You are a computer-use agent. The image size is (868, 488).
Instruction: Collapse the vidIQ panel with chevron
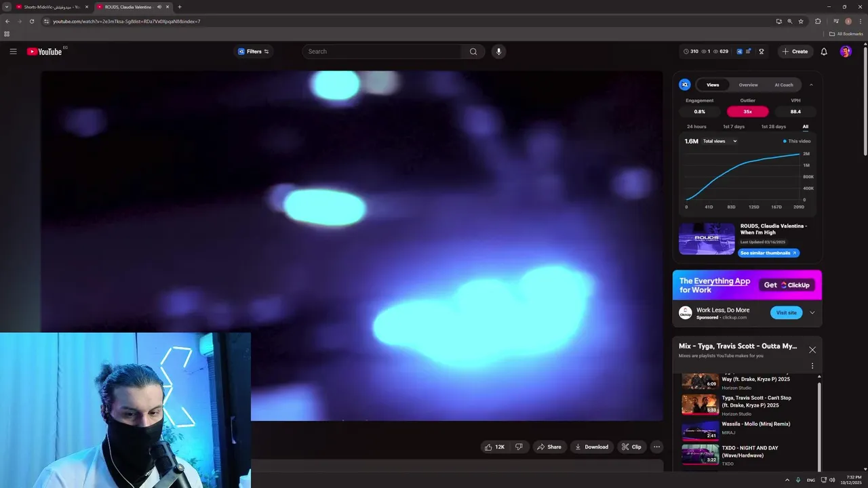tap(811, 85)
